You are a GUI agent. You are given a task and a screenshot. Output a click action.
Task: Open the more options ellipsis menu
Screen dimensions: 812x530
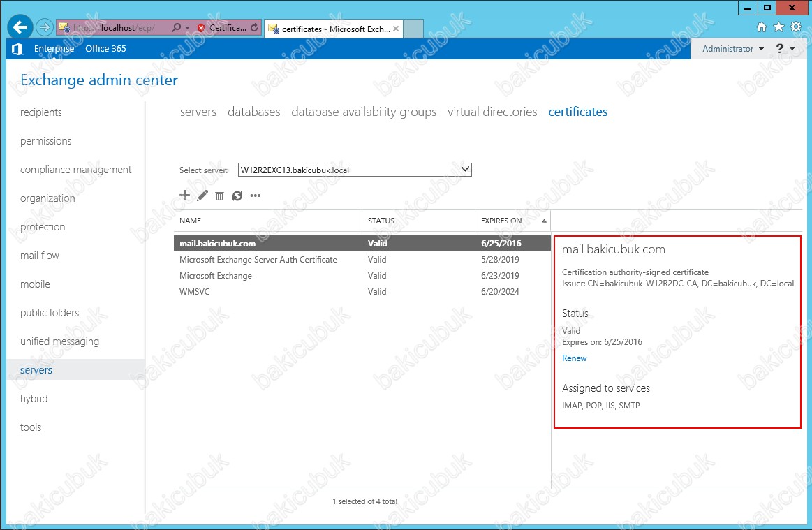click(256, 196)
